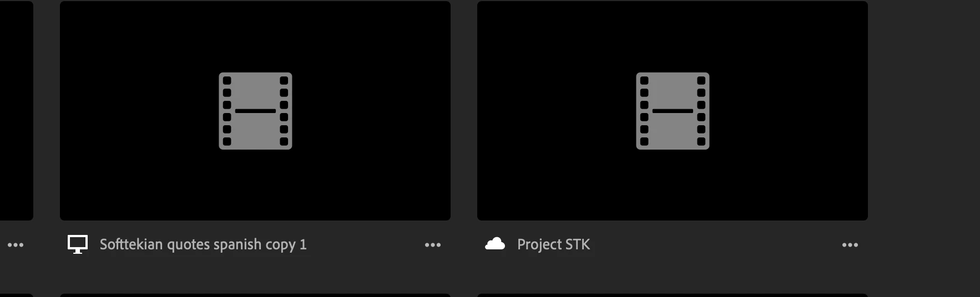Select the partial thumbnail in the bottom-left corner
Screen dimensions: 980x297
[x=17, y=295]
